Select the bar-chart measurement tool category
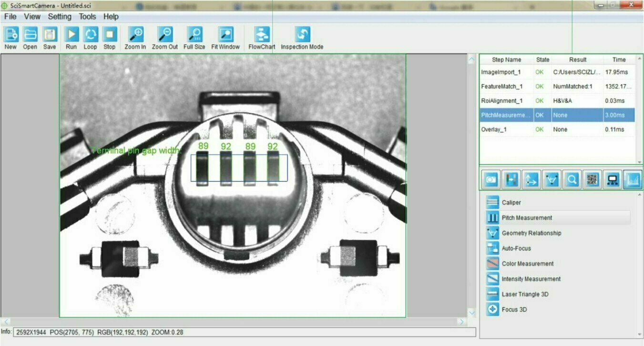 tap(632, 179)
